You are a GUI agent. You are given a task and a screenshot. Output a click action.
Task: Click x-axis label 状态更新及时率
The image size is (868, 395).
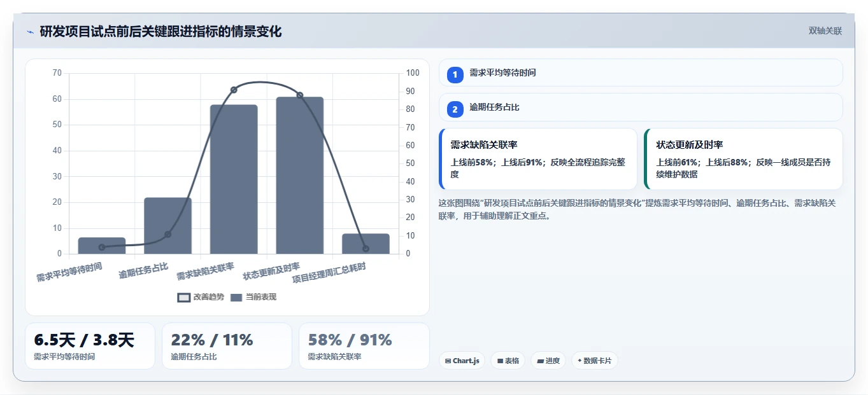271,272
